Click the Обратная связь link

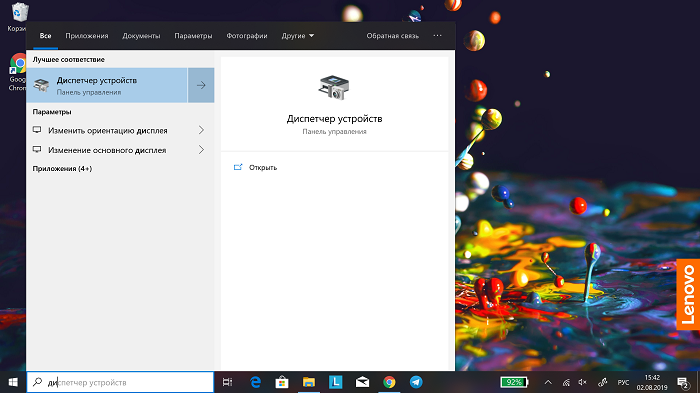tap(392, 36)
